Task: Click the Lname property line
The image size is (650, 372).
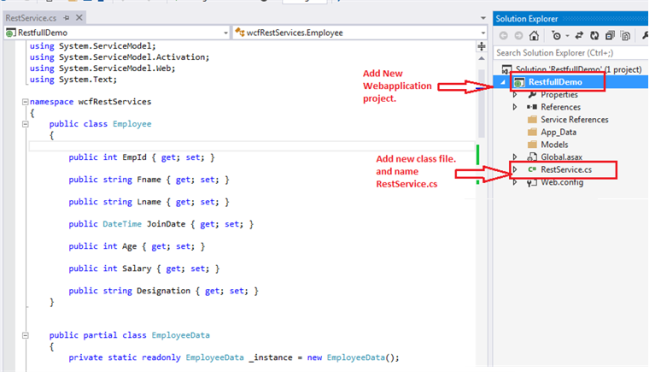Action: coord(149,202)
